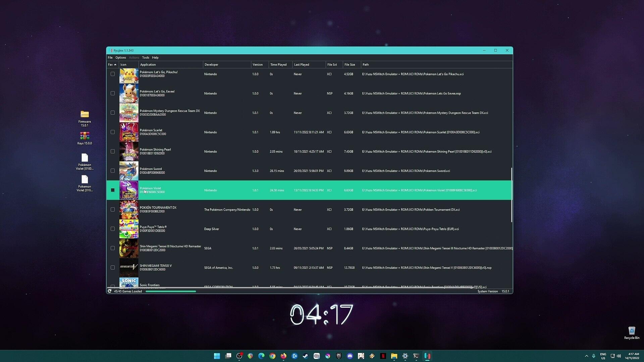
Task: Open the Tools menu
Action: pos(146,58)
